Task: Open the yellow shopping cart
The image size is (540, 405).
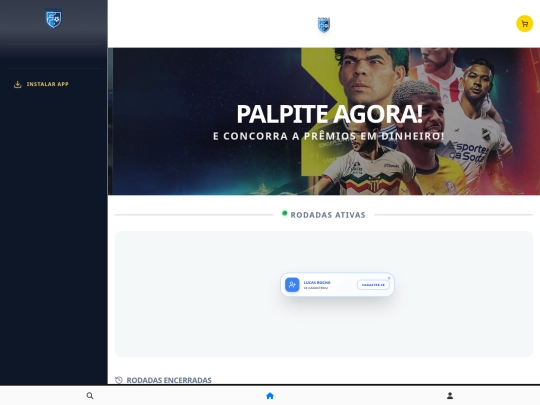Action: [x=525, y=24]
